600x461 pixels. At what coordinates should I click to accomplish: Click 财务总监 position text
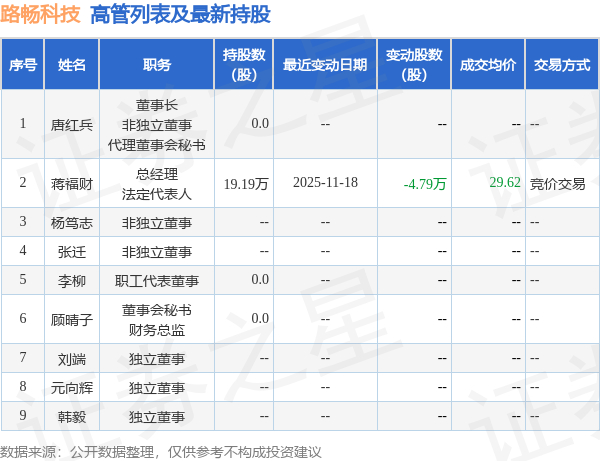click(157, 330)
